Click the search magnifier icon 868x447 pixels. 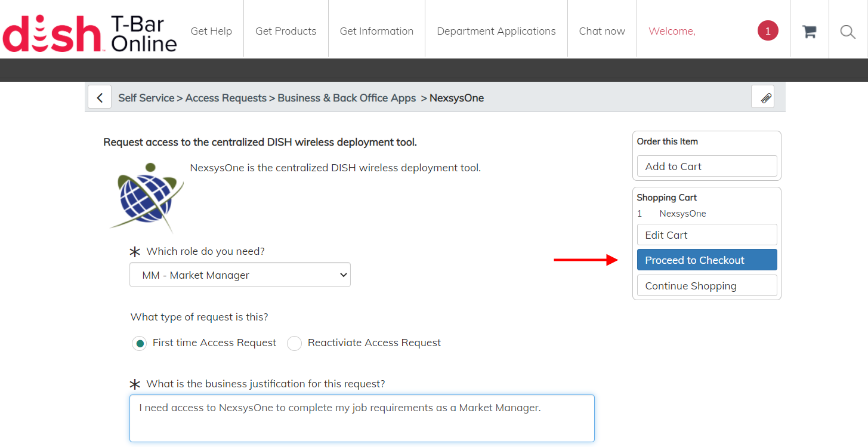pyautogui.click(x=848, y=32)
